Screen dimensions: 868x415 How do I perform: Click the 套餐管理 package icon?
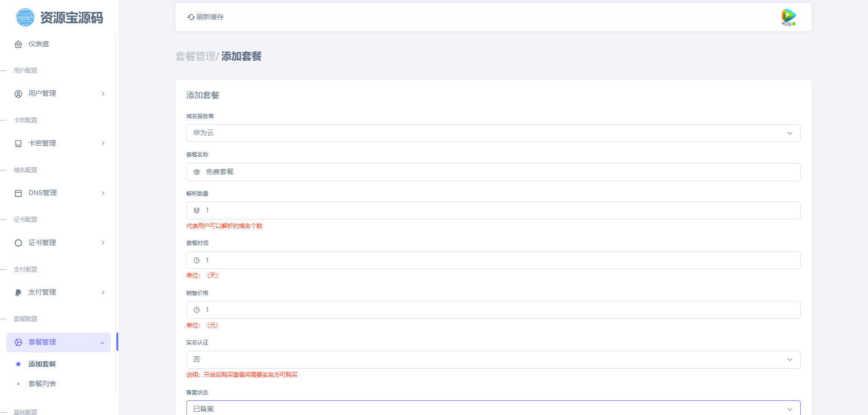pos(18,342)
